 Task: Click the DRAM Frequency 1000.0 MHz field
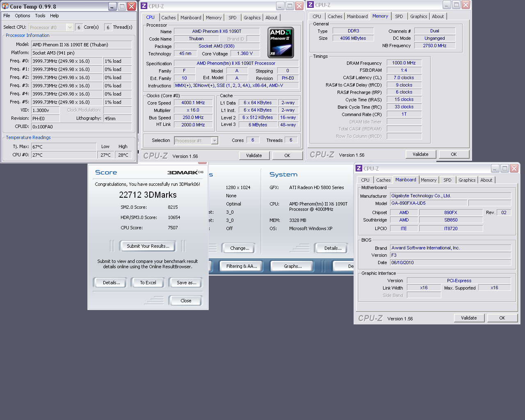[x=404, y=63]
